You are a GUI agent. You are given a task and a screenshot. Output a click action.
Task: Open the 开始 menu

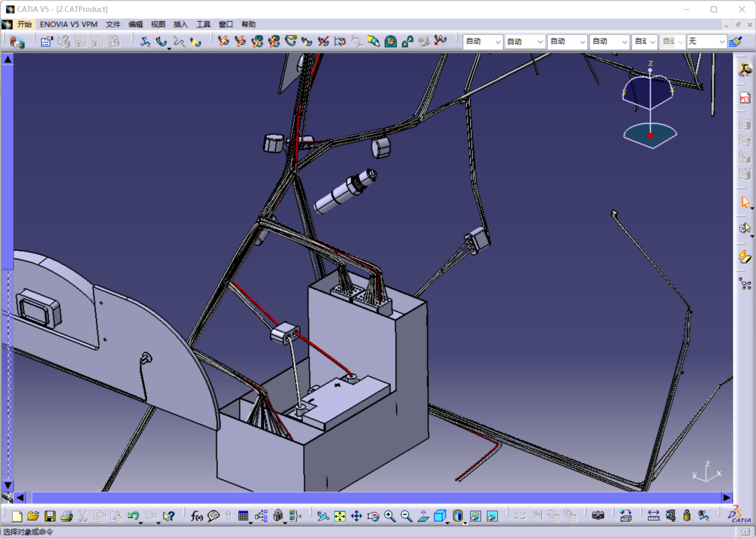(x=24, y=24)
